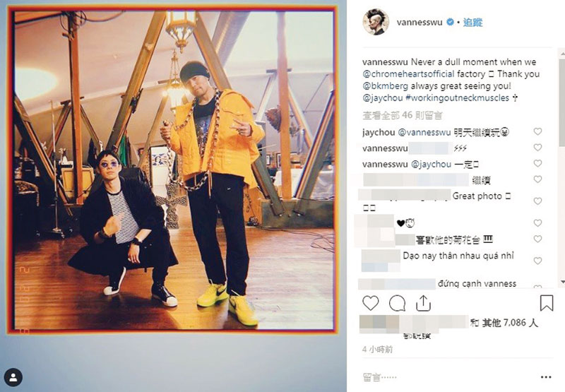This screenshot has height=392, width=565.
Task: Follow vannesswu using the 追蹤 link
Action: [x=472, y=23]
